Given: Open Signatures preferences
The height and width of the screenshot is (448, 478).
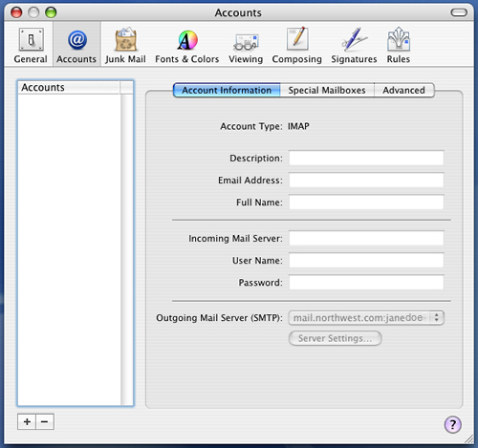Looking at the screenshot, I should coord(354,45).
